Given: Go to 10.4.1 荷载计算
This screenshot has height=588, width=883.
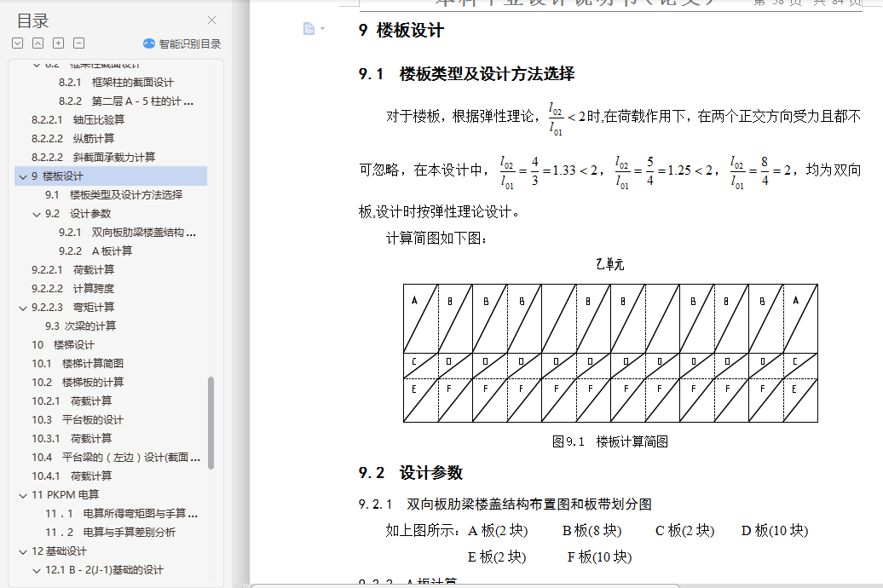Looking at the screenshot, I should click(72, 476).
